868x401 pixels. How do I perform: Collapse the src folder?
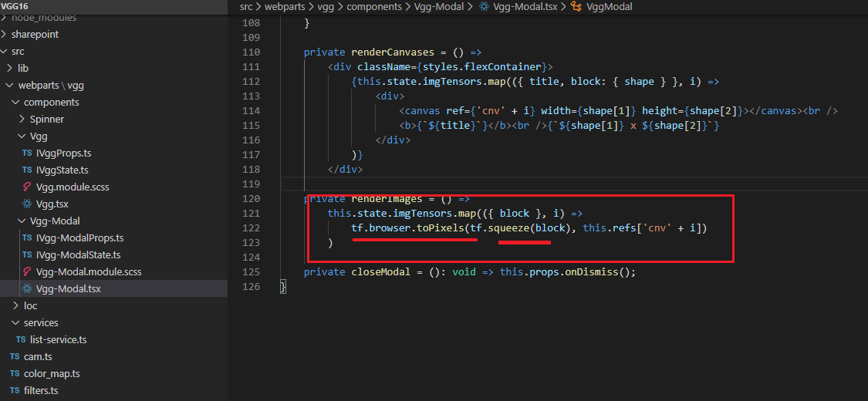tap(4, 52)
